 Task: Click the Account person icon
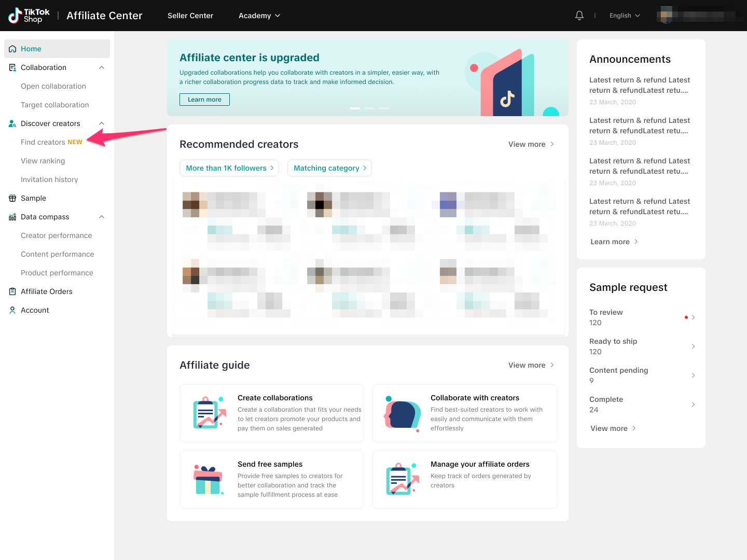tap(12, 310)
